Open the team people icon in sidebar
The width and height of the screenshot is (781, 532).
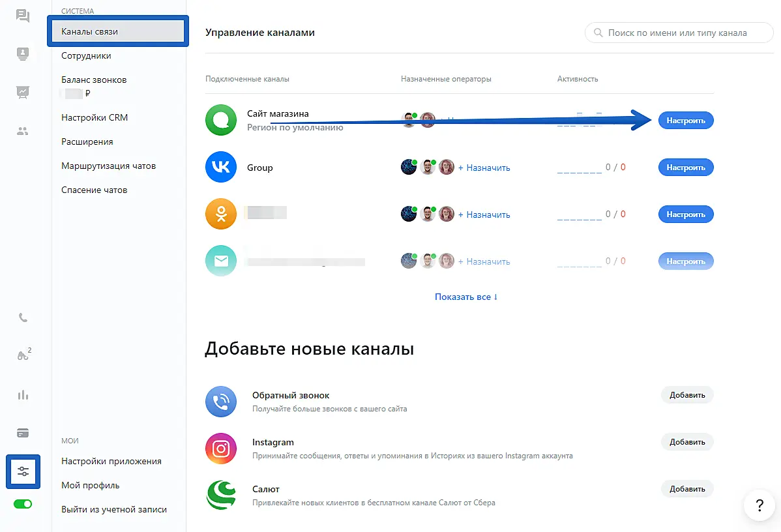22,131
